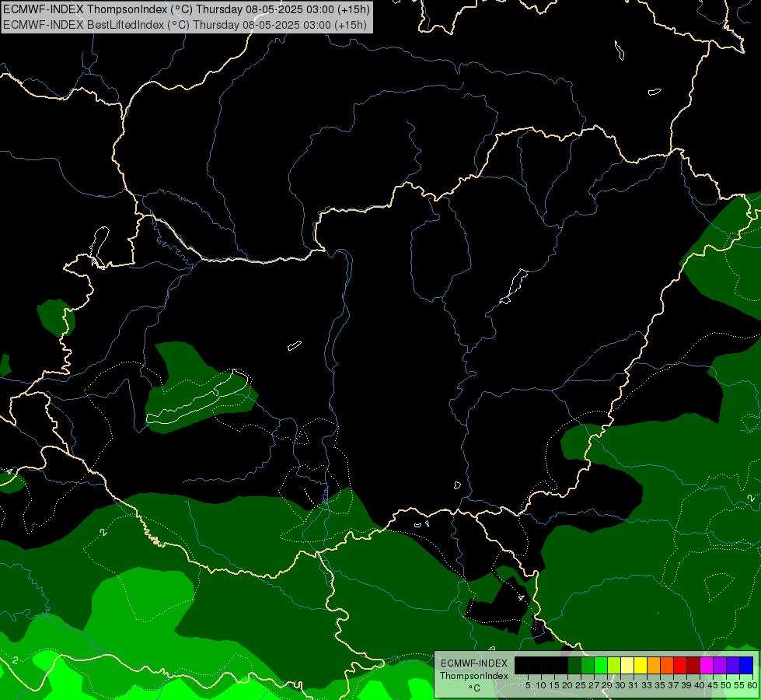Click the ThompsonIndex label in the legend box
Viewport: 761px width, 700px height.
click(474, 676)
